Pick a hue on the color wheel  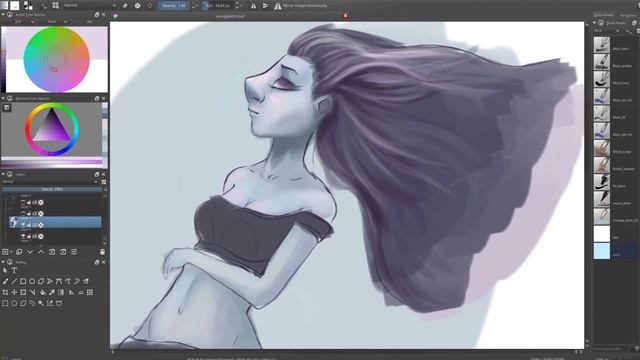pyautogui.click(x=57, y=60)
